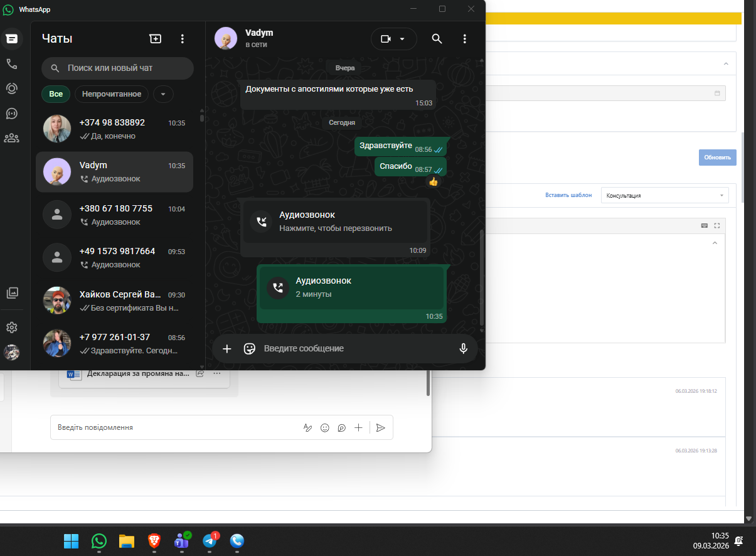Open the loop/sticker icon in Teams compose
Image resolution: width=756 pixels, height=556 pixels.
point(342,427)
